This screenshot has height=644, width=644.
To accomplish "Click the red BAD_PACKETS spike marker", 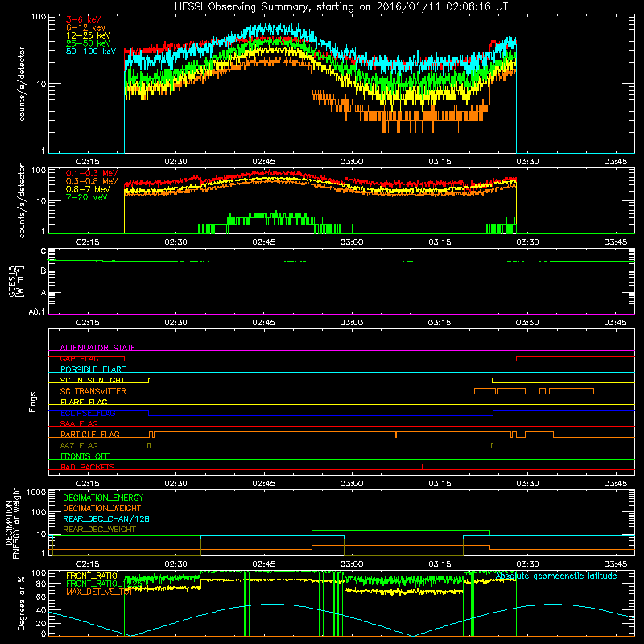I will (423, 467).
